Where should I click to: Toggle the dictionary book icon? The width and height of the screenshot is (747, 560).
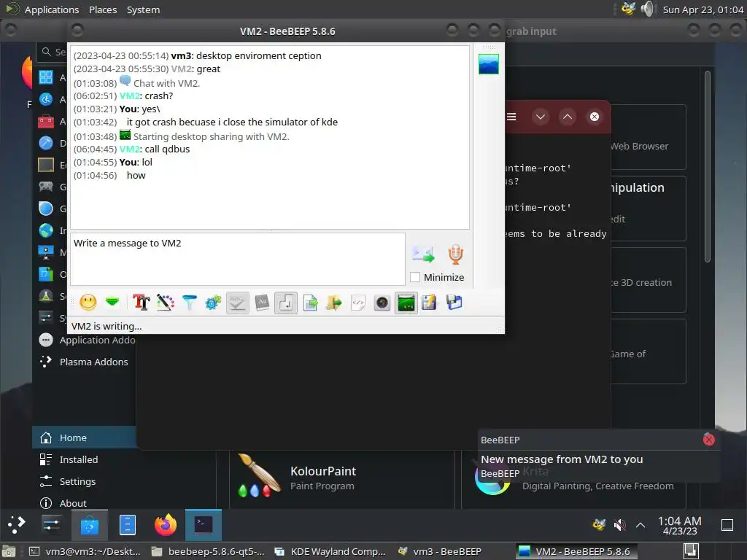[262, 303]
